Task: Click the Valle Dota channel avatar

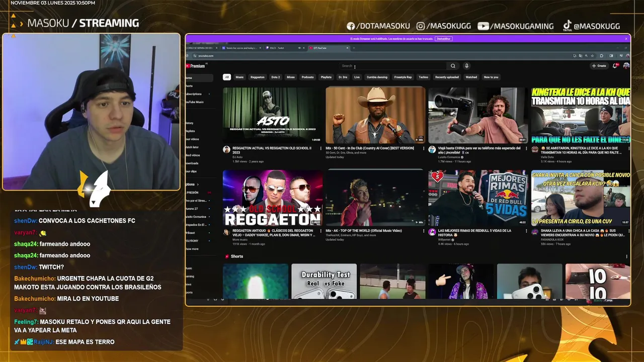Action: coord(534,150)
